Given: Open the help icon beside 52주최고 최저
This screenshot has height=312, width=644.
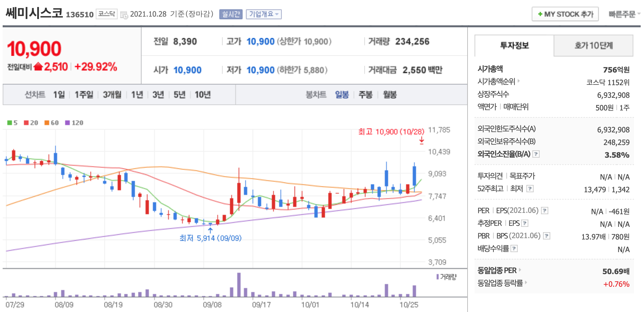Looking at the screenshot, I should coord(530,189).
